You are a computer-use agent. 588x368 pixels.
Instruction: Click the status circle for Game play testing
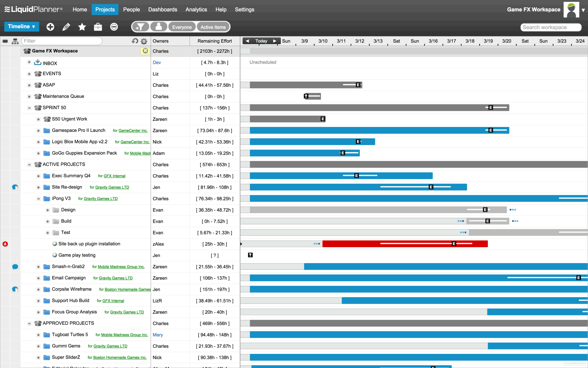tap(55, 255)
